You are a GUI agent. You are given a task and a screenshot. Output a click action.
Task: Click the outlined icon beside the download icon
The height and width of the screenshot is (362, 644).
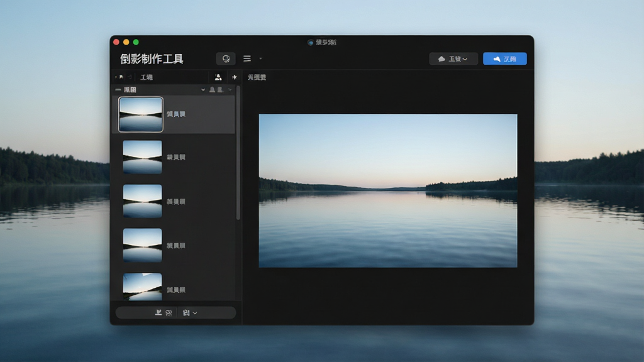click(x=169, y=313)
